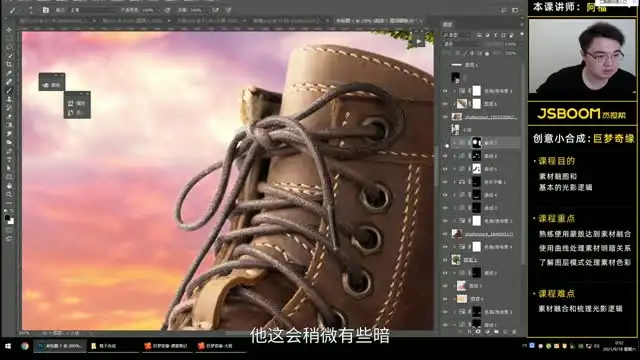
Task: Delete layer with the trash icon
Action: [x=514, y=332]
